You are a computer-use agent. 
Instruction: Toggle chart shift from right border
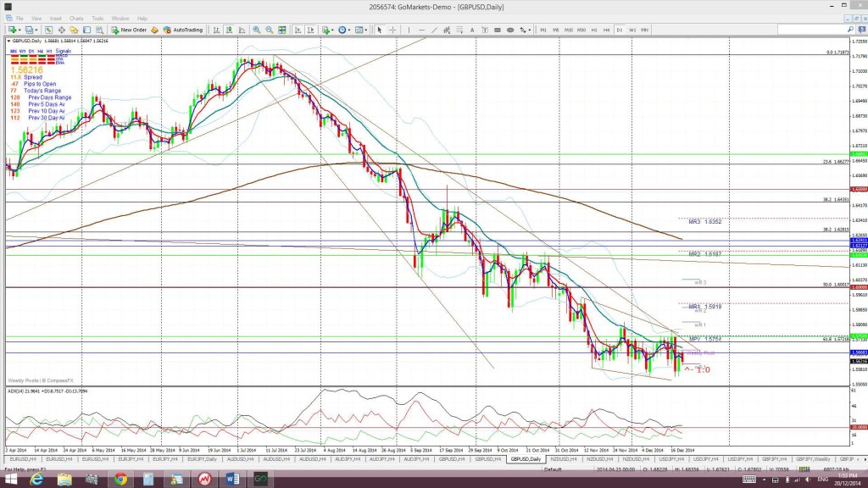(x=310, y=30)
